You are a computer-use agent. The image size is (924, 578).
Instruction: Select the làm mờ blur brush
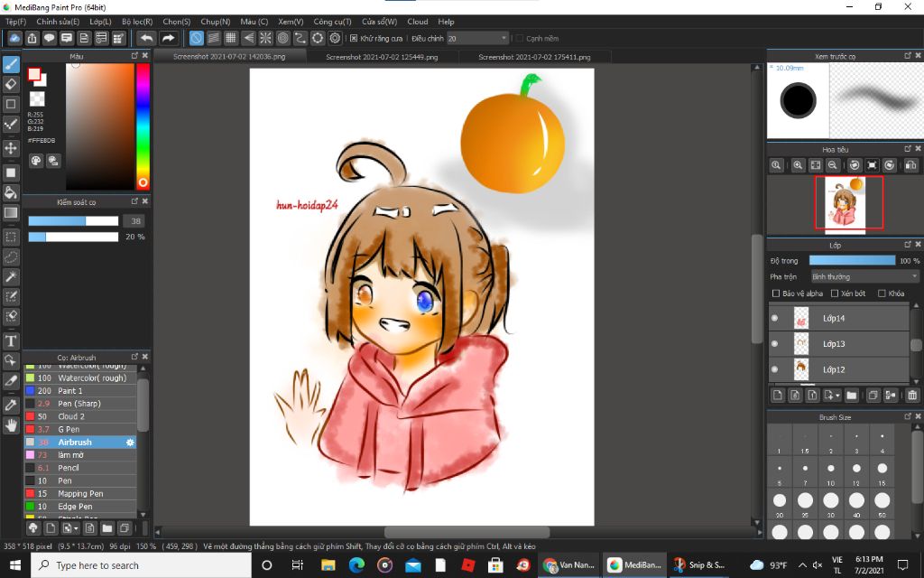(x=80, y=455)
